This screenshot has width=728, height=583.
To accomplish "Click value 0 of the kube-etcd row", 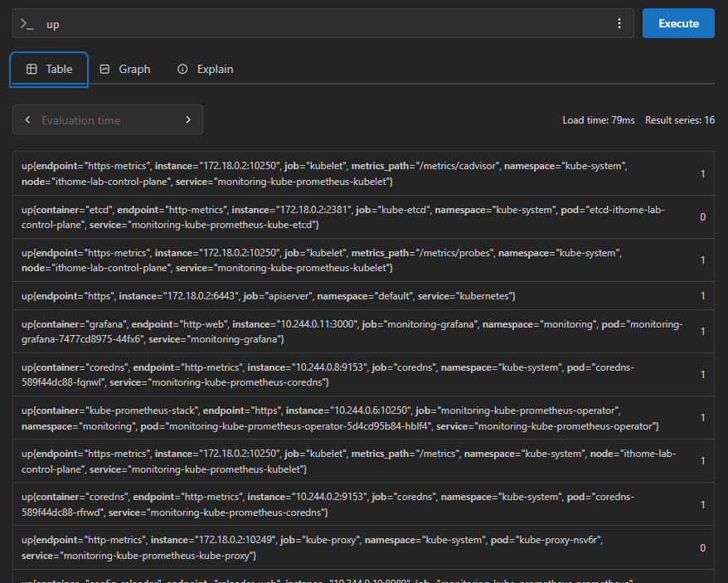I will click(x=703, y=217).
